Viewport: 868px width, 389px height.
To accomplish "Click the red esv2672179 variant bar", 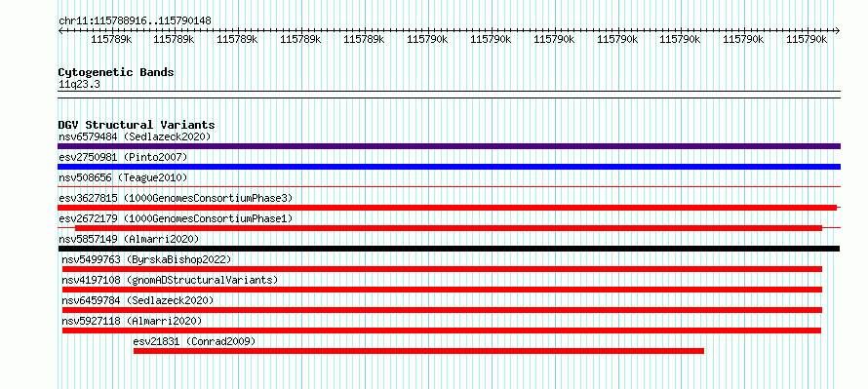I will (449, 228).
